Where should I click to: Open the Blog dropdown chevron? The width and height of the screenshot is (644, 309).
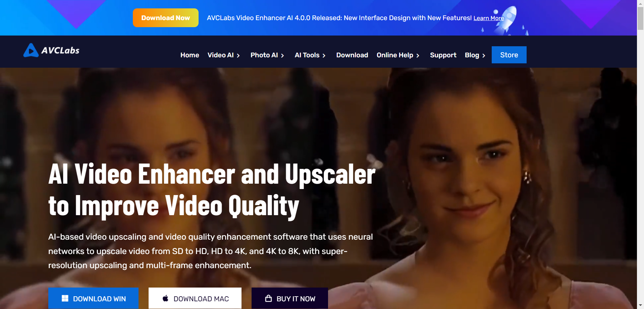click(483, 56)
